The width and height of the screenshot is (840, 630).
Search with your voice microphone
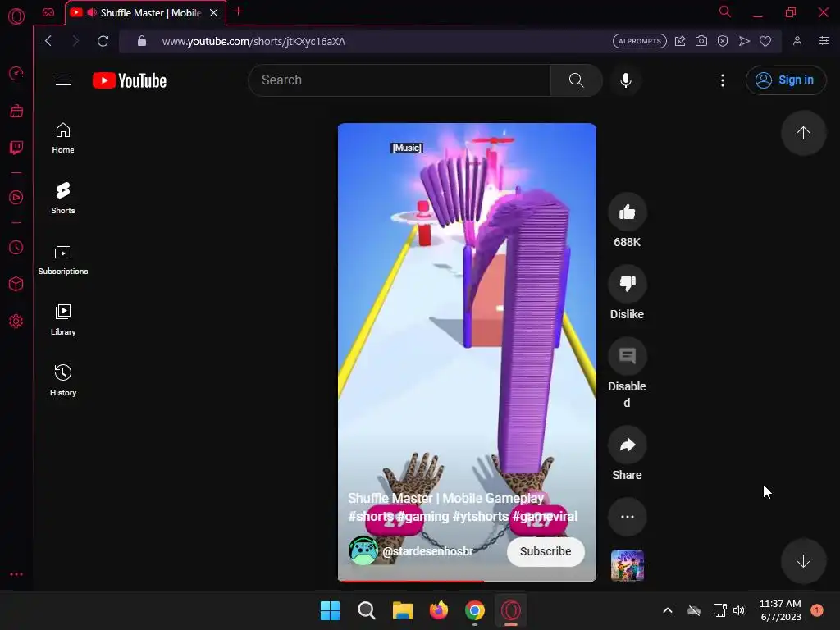[626, 80]
